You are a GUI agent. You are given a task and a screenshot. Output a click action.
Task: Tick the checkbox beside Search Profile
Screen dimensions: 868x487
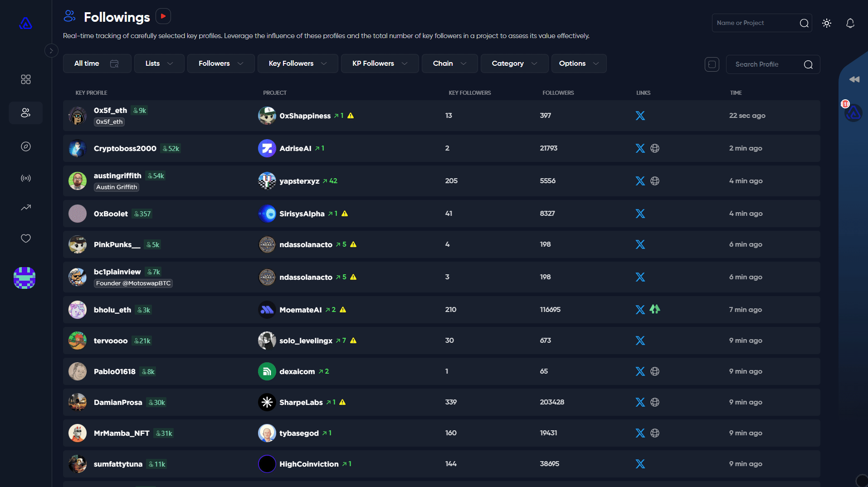712,64
